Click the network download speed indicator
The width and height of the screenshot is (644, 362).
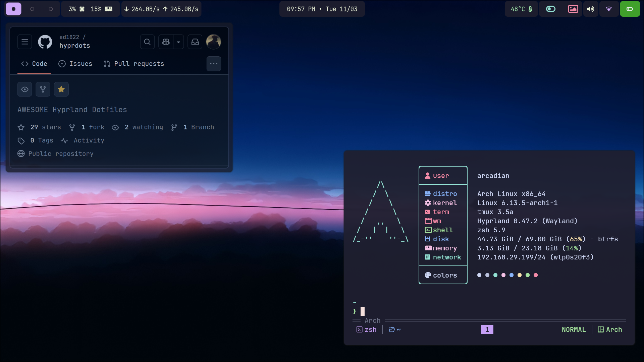142,9
